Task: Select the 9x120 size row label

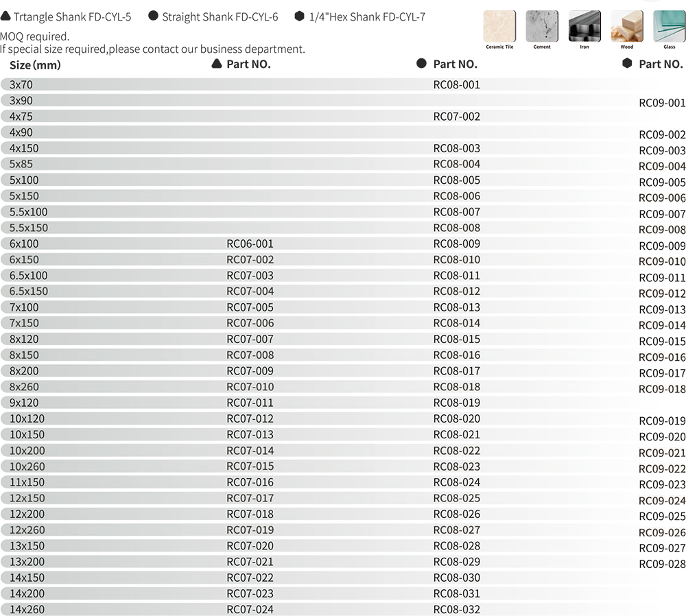Action: pos(24,403)
